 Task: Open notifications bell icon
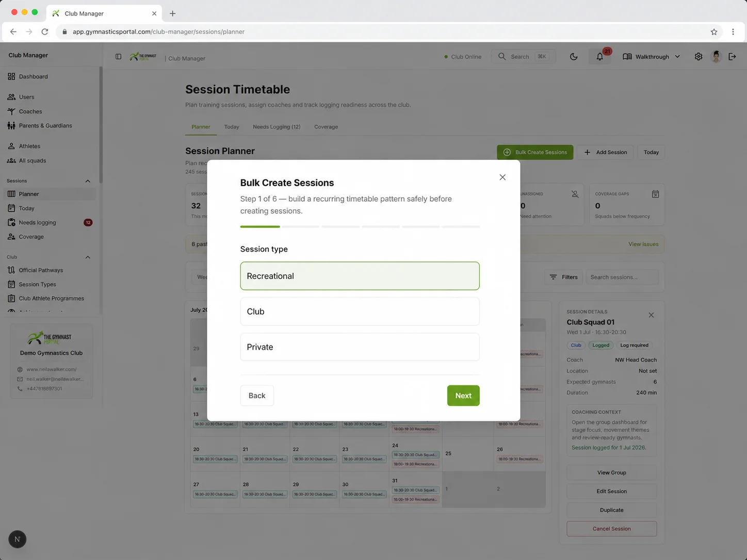(x=600, y=57)
